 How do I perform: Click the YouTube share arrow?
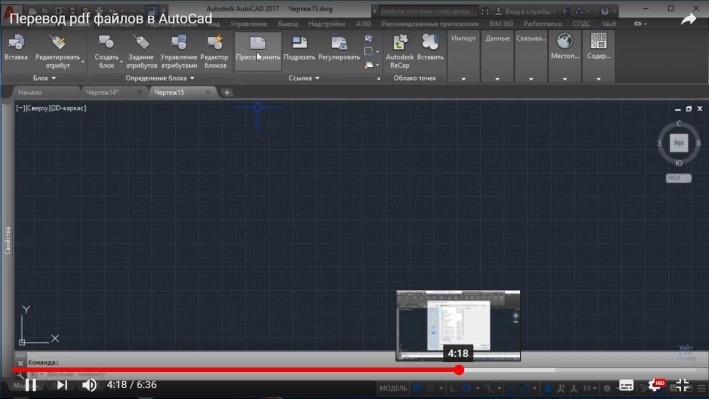point(688,19)
